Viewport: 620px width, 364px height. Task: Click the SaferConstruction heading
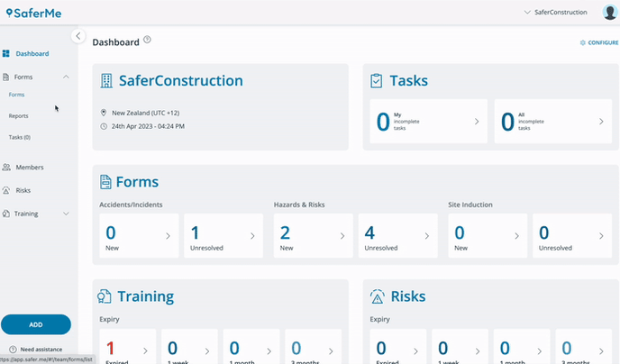click(181, 80)
